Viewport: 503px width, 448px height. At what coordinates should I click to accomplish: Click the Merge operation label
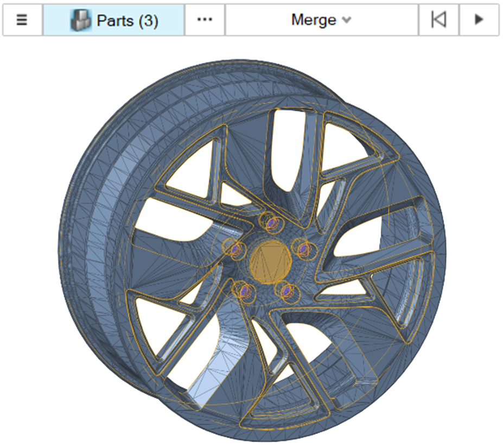pyautogui.click(x=313, y=20)
